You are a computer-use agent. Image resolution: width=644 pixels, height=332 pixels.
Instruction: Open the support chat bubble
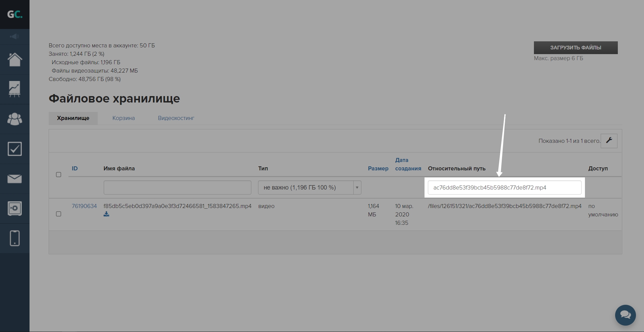pos(625,315)
